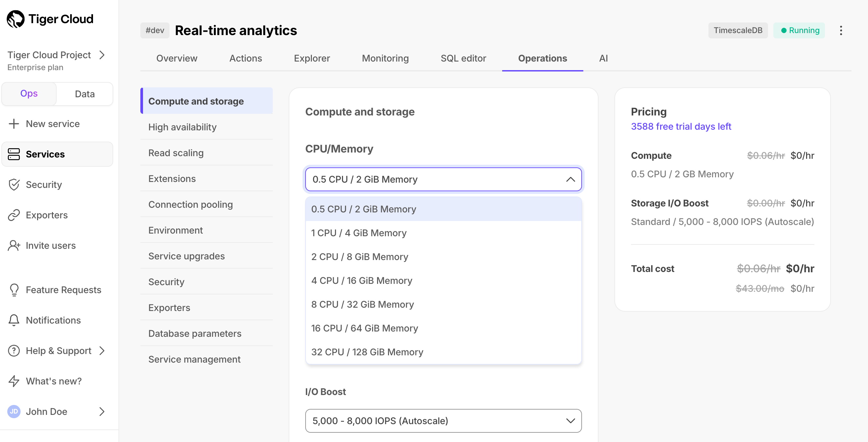
Task: Click the Running status badge
Action: point(798,30)
